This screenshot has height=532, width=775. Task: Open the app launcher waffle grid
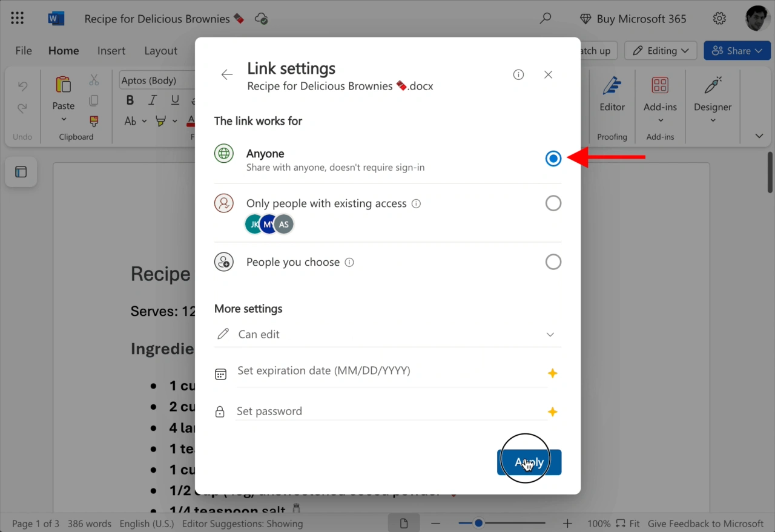pos(18,19)
